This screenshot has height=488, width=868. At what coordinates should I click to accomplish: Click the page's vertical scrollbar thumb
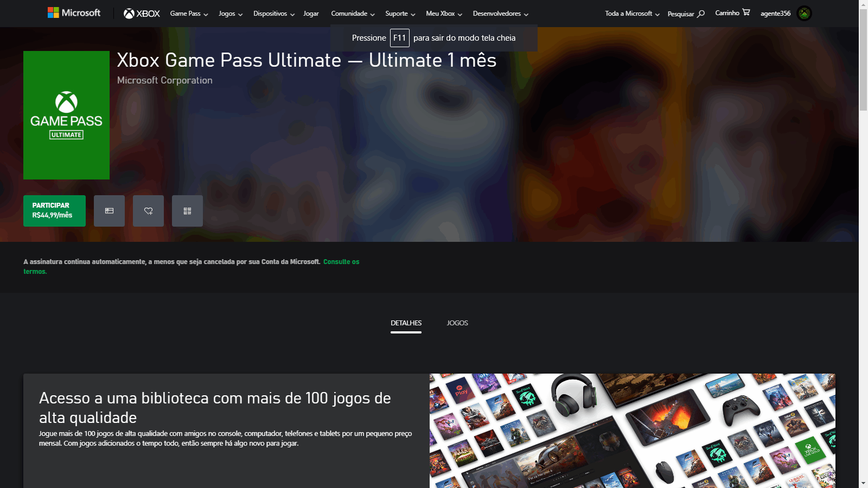point(863,60)
